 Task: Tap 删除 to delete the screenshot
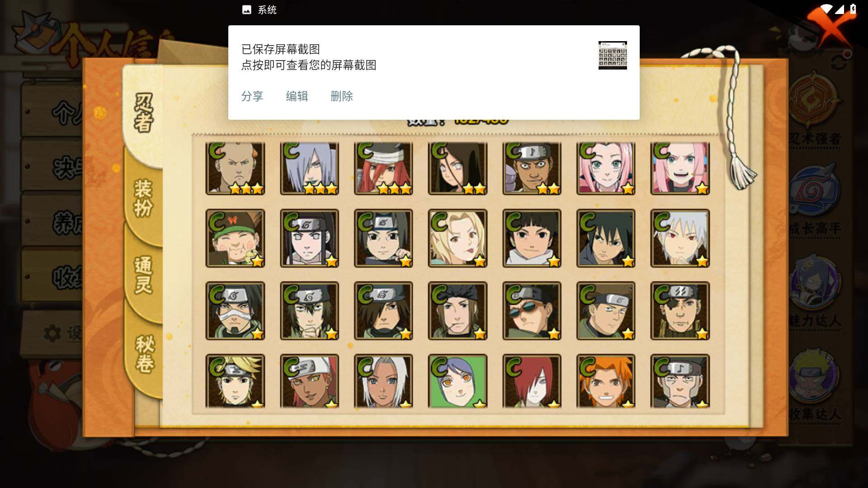[x=342, y=96]
